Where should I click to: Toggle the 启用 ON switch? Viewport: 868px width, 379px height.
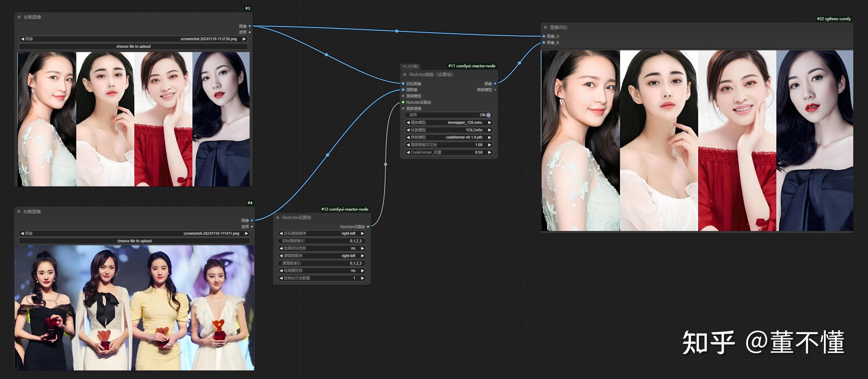[x=488, y=115]
